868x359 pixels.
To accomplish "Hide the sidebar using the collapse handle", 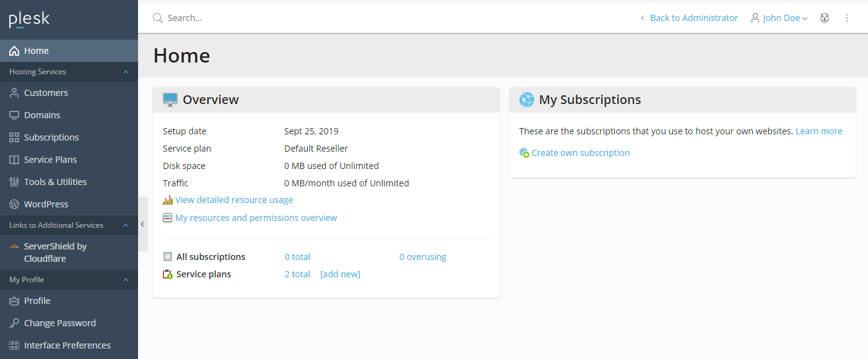I will [142, 224].
